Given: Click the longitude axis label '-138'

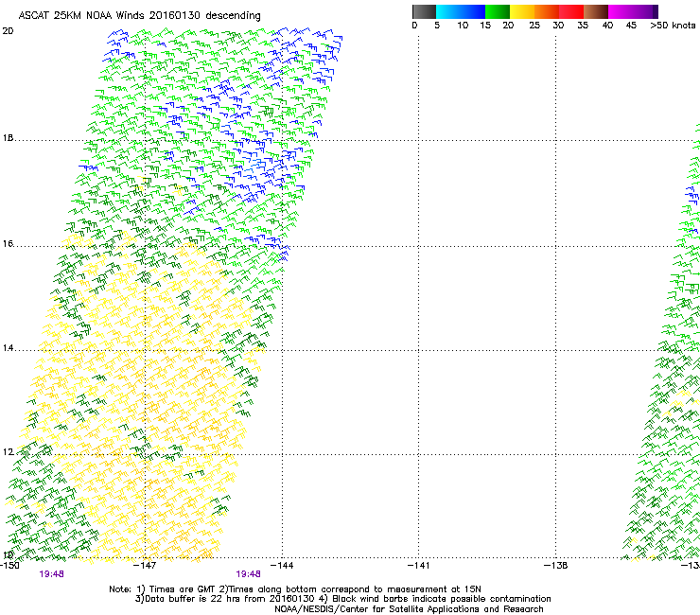Looking at the screenshot, I should pos(556,566).
